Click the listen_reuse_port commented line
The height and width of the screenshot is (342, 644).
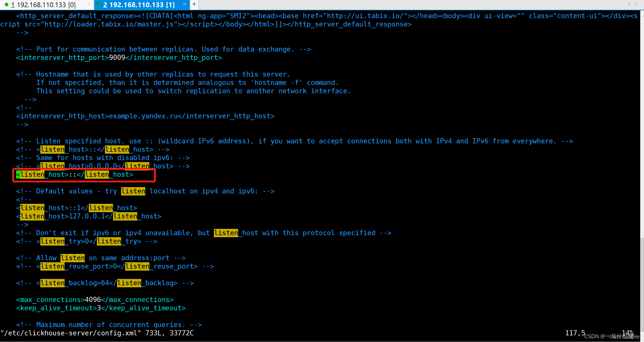tap(115, 266)
